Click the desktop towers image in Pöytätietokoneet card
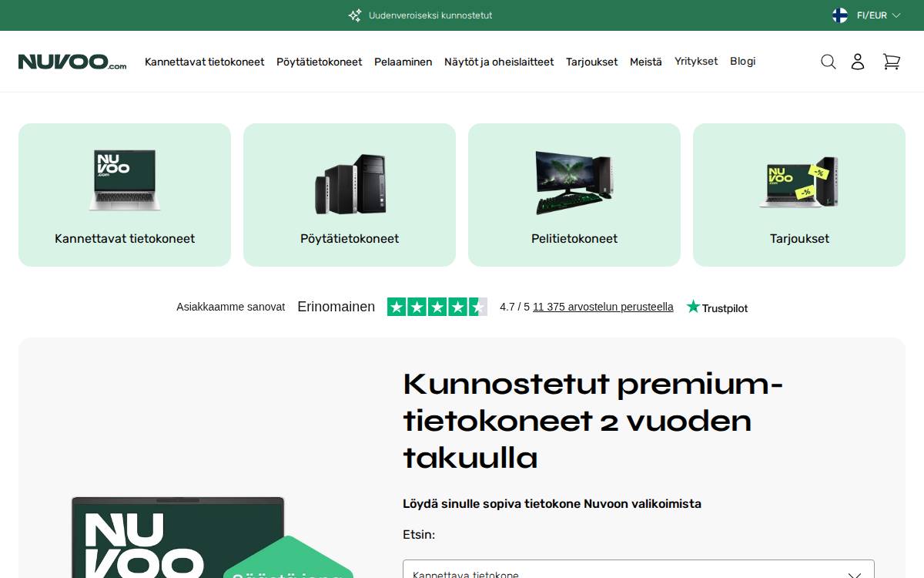 point(350,184)
